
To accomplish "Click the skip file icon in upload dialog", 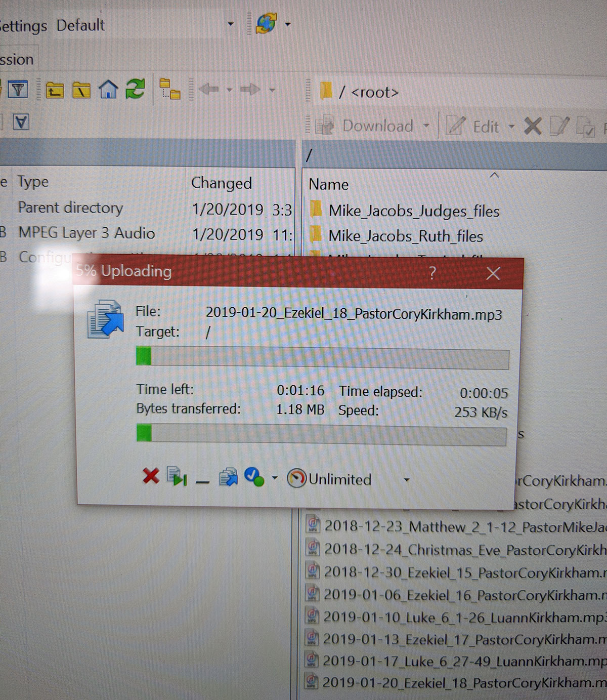I will point(177,477).
